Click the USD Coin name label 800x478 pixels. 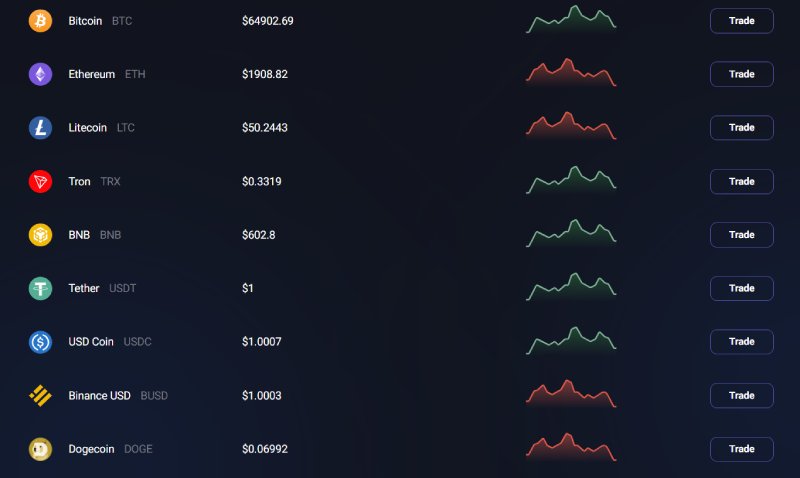[x=91, y=342]
